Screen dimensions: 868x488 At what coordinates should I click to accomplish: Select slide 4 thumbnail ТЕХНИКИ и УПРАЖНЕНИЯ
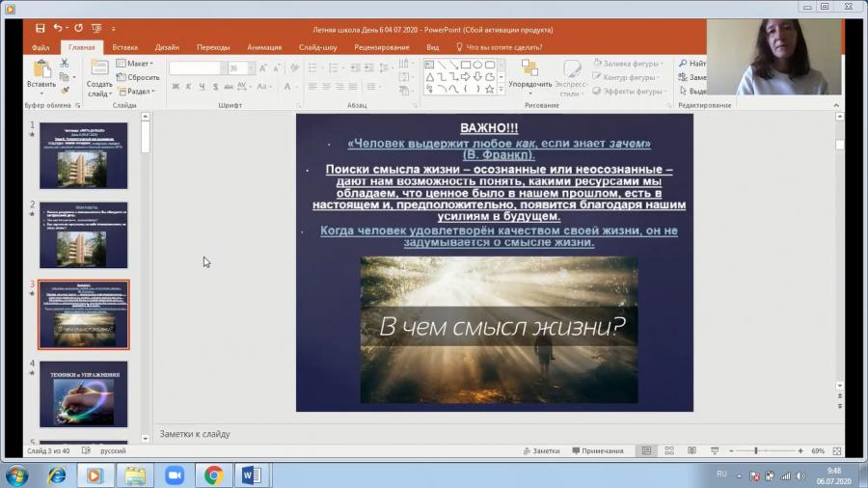[x=84, y=393]
